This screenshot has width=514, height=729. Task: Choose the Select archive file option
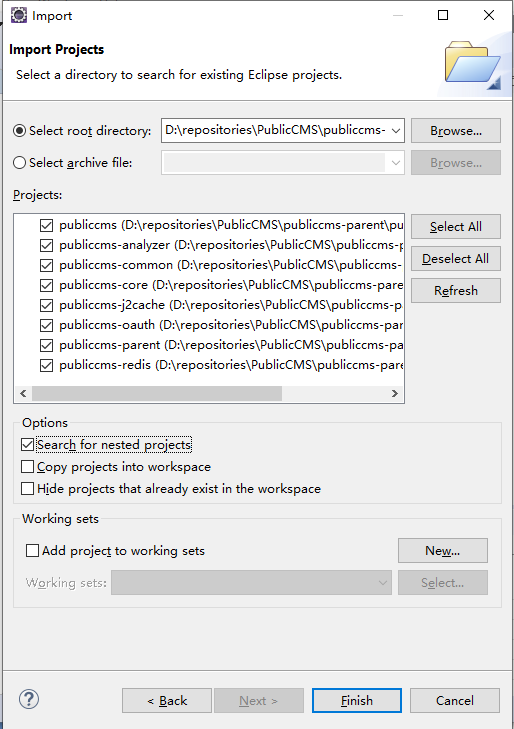20,163
